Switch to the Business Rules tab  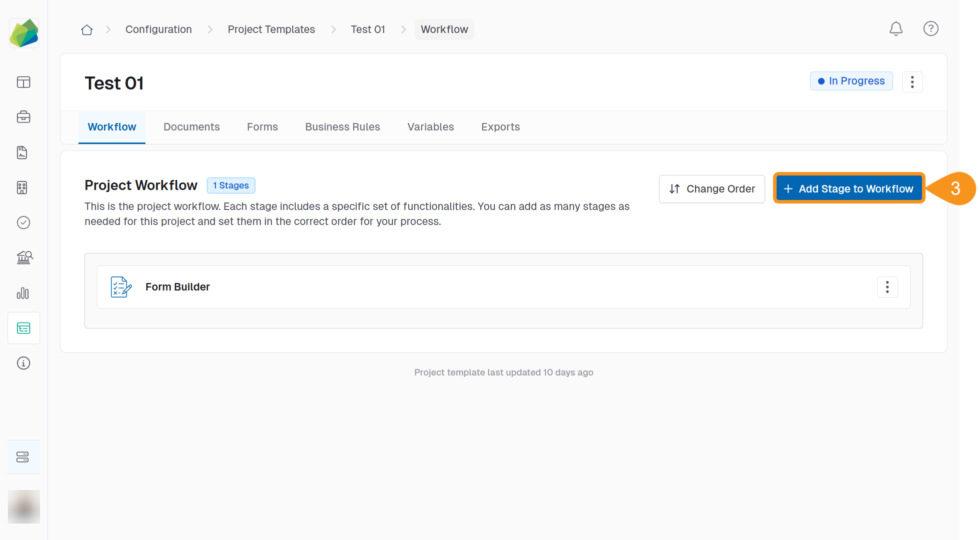coord(342,127)
